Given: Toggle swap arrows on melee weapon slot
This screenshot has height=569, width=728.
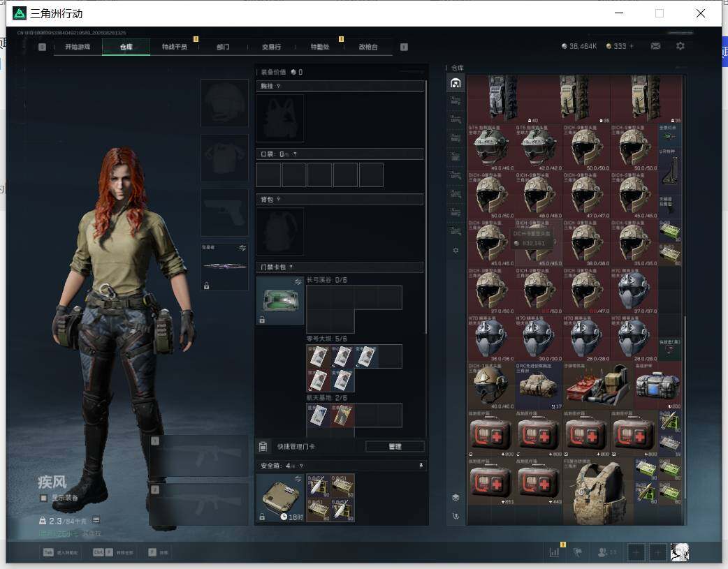Looking at the screenshot, I should [242, 249].
